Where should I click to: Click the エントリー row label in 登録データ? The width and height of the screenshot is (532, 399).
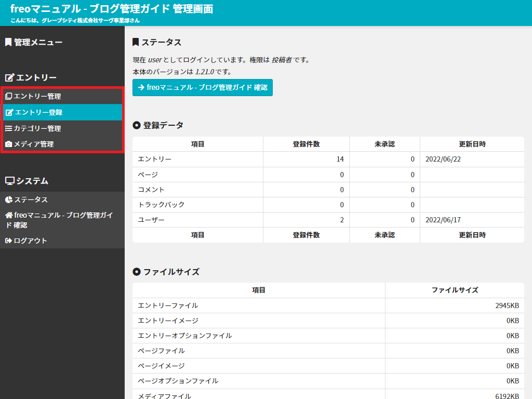tap(155, 159)
